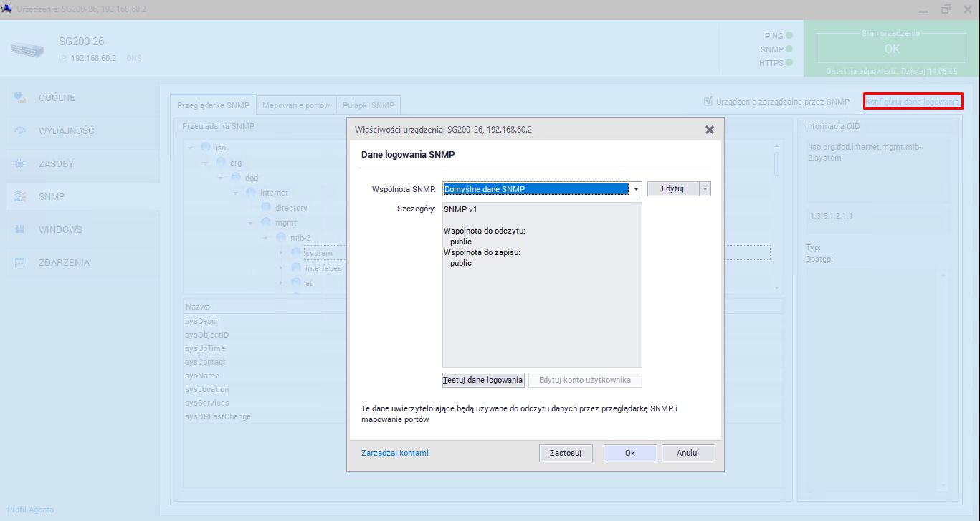The height and width of the screenshot is (521, 980).
Task: Click the OGÓLNE sidebar icon
Action: 20,97
